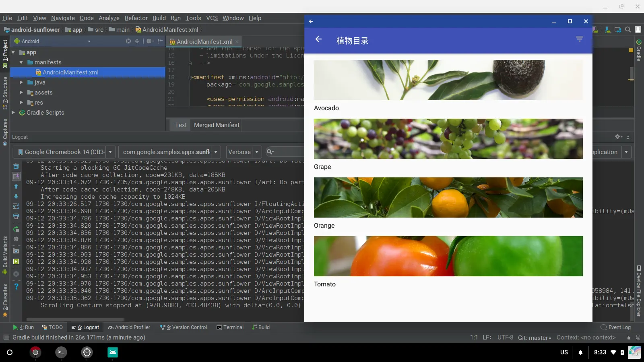This screenshot has width=644, height=362.
Task: Click the ChromeOS launcher circle
Action: [x=10, y=352]
